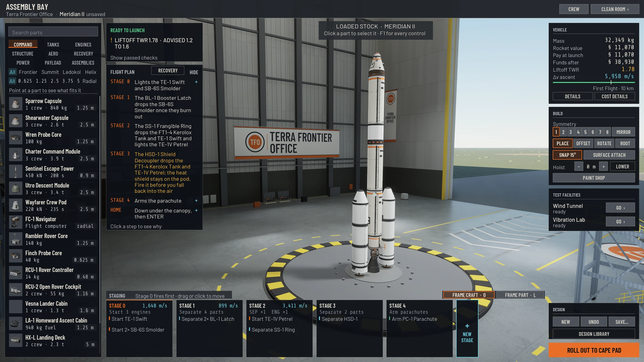This screenshot has width=644, height=362.
Task: Open the ASSEMBLIES parts category
Action: pos(83,63)
